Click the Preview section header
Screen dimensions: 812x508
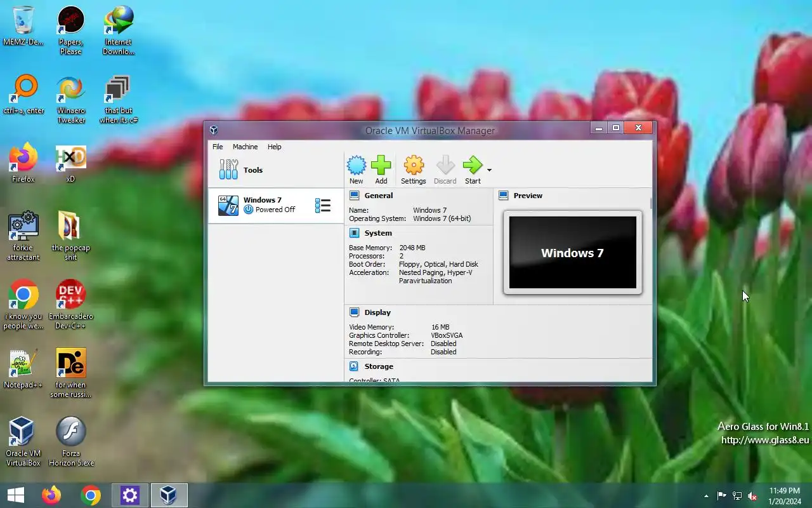[x=528, y=196]
